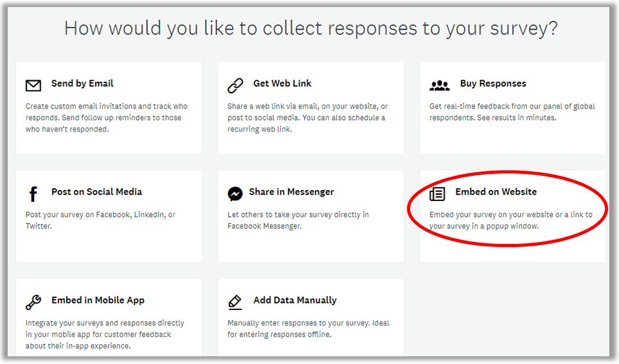Click the wrench icon for Embed in Mobile App
The height and width of the screenshot is (364, 619).
(33, 302)
